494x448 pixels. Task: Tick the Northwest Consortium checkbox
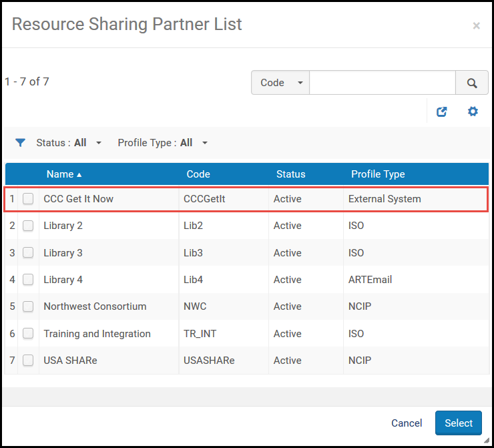[28, 306]
